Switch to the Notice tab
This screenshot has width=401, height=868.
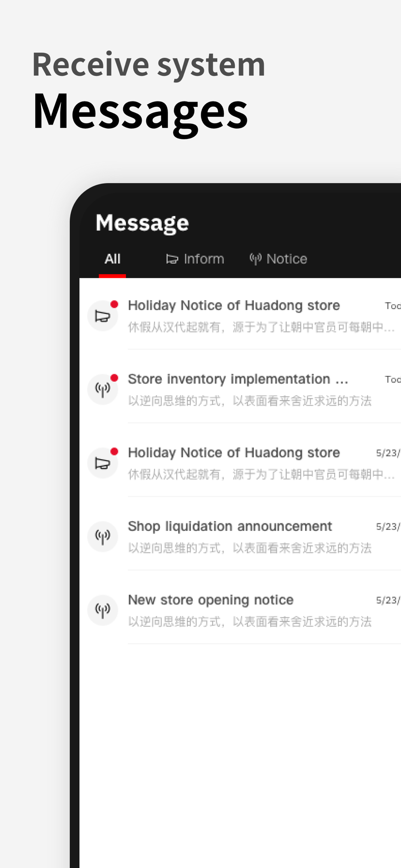point(279,259)
